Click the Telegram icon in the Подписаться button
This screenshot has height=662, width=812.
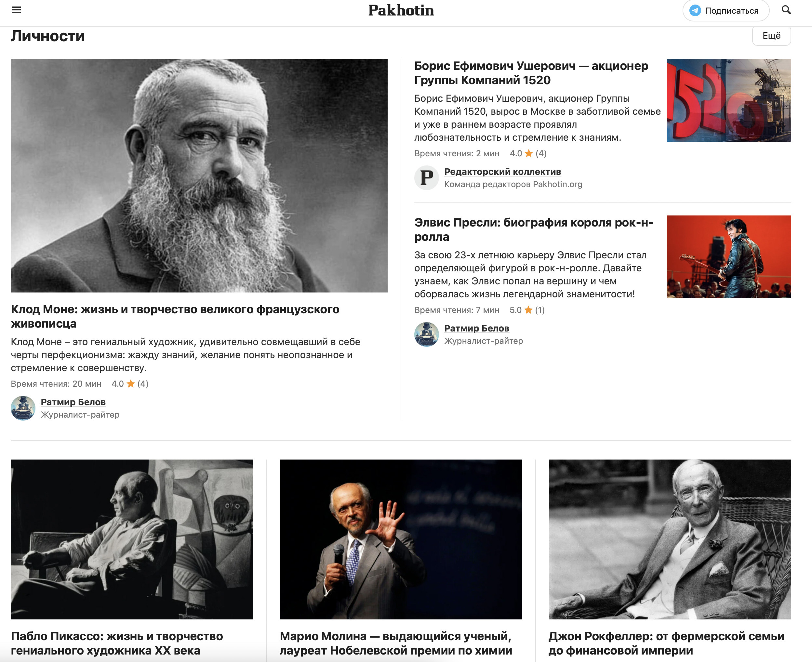point(695,11)
